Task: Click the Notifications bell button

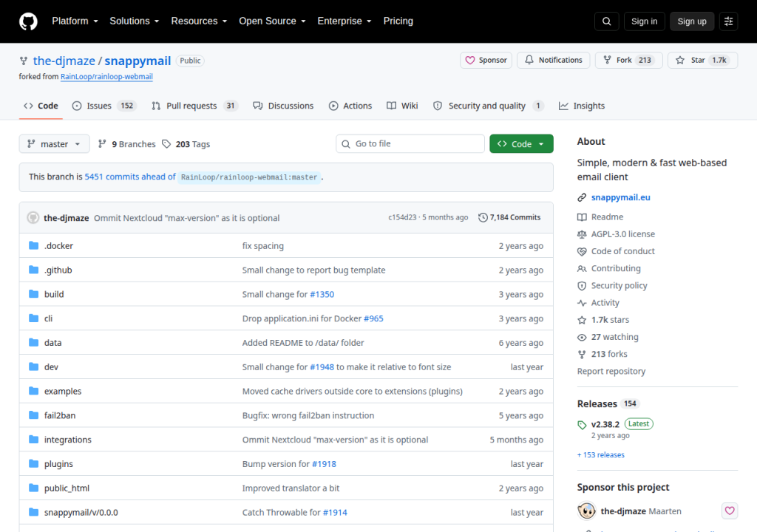Action: click(x=553, y=61)
